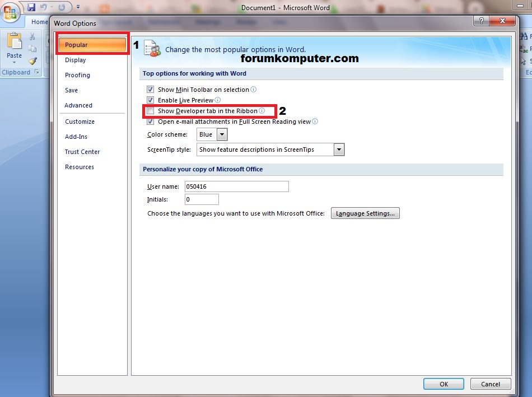This screenshot has height=397, width=532.
Task: Click the Cut scissors icon
Action: pos(32,36)
